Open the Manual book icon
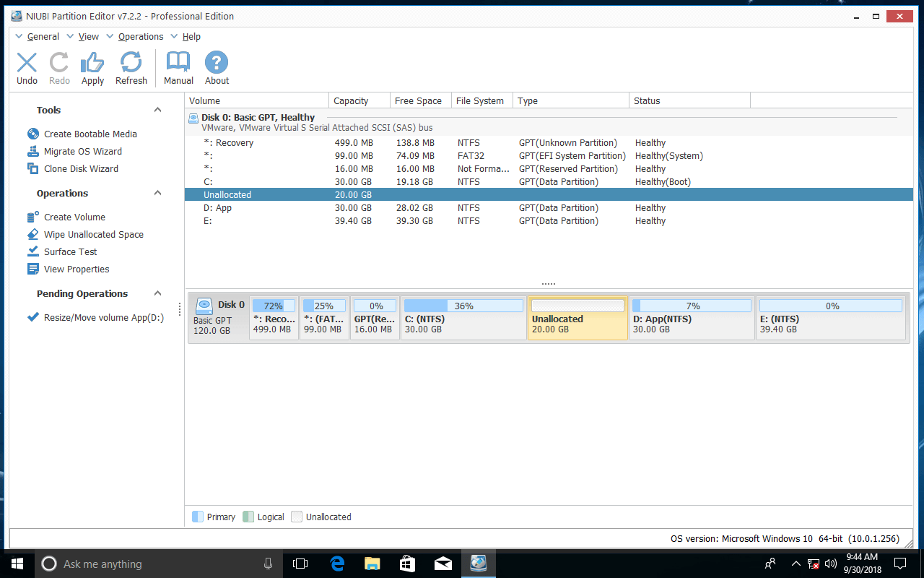The image size is (924, 578). point(178,62)
